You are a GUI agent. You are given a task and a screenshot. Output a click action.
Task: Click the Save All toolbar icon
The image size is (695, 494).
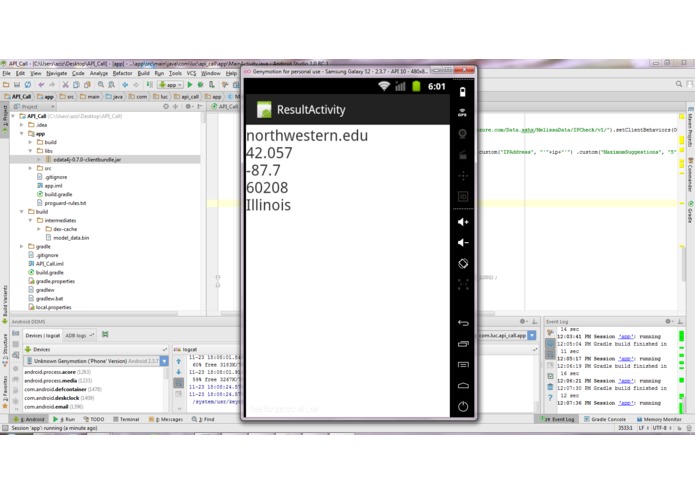point(17,84)
